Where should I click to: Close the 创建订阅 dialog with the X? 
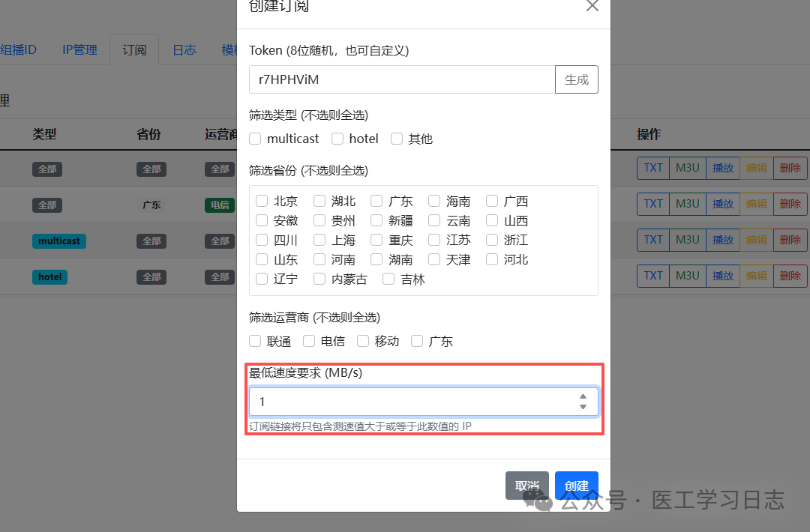click(592, 6)
